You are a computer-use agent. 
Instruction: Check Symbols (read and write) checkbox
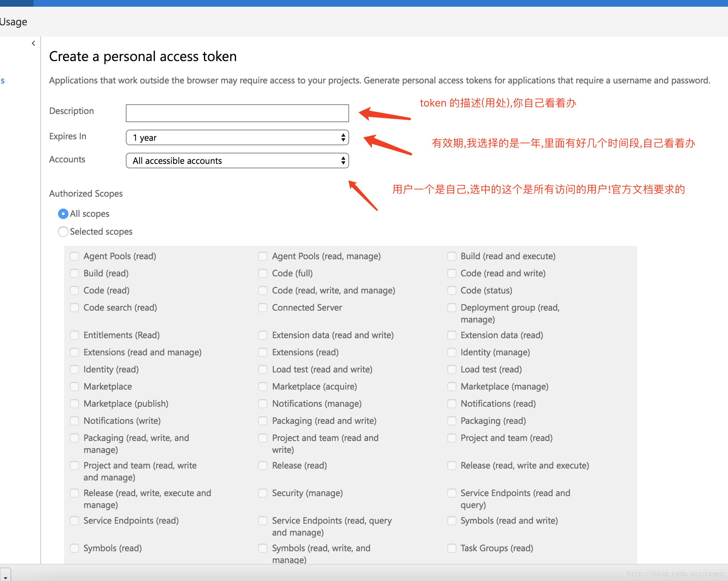tap(452, 521)
